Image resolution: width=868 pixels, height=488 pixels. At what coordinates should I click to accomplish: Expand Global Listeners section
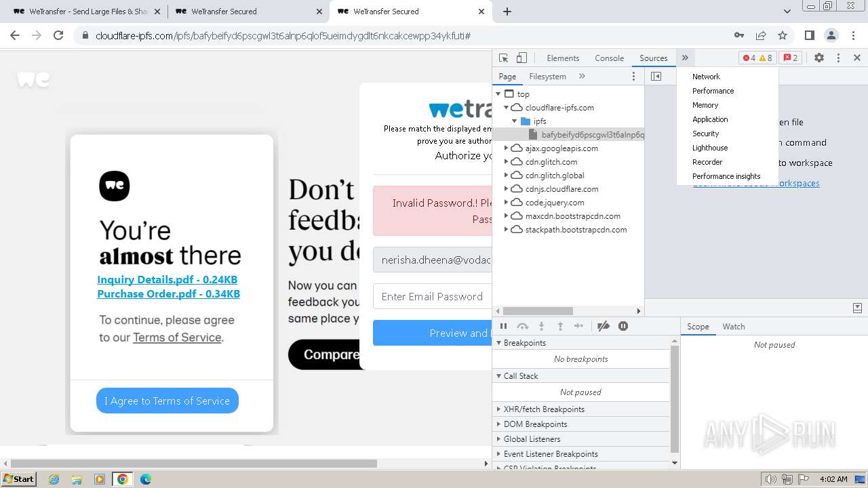click(x=580, y=439)
